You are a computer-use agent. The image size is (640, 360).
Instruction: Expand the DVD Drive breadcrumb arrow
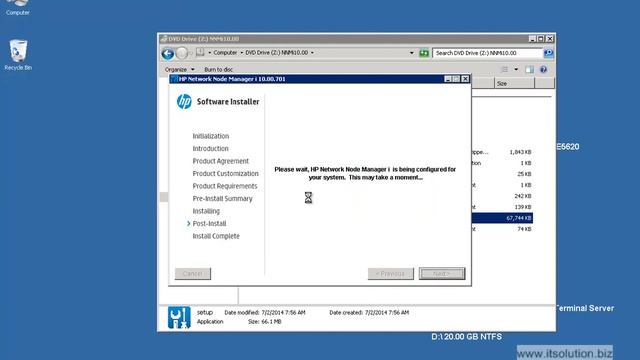click(x=312, y=53)
